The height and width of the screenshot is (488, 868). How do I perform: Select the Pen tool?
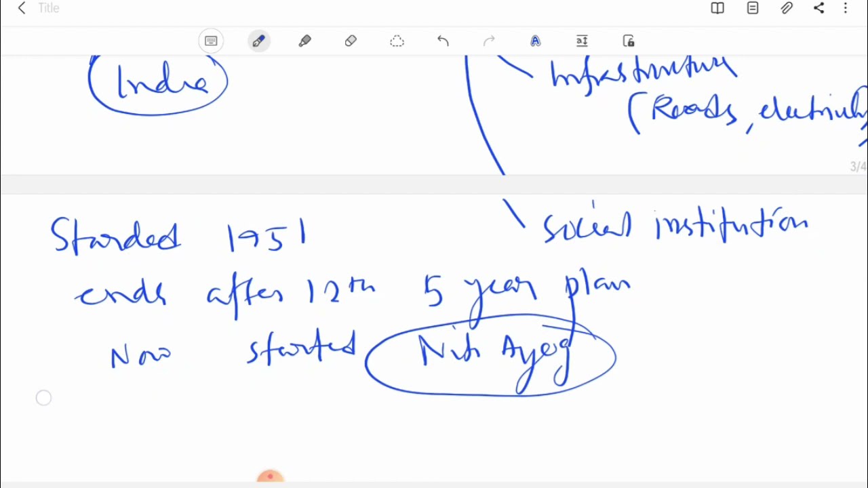pos(258,41)
